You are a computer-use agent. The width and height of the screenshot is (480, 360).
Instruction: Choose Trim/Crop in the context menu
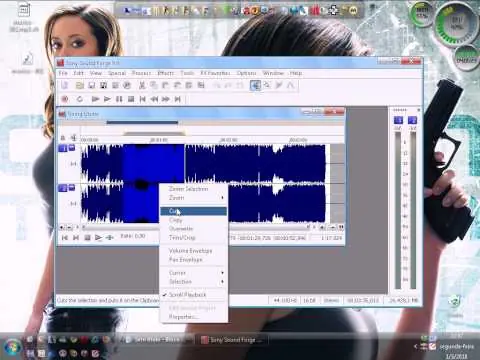click(193, 238)
